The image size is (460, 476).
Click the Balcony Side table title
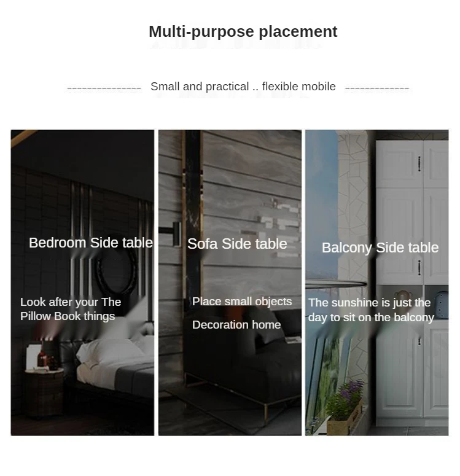click(x=380, y=248)
